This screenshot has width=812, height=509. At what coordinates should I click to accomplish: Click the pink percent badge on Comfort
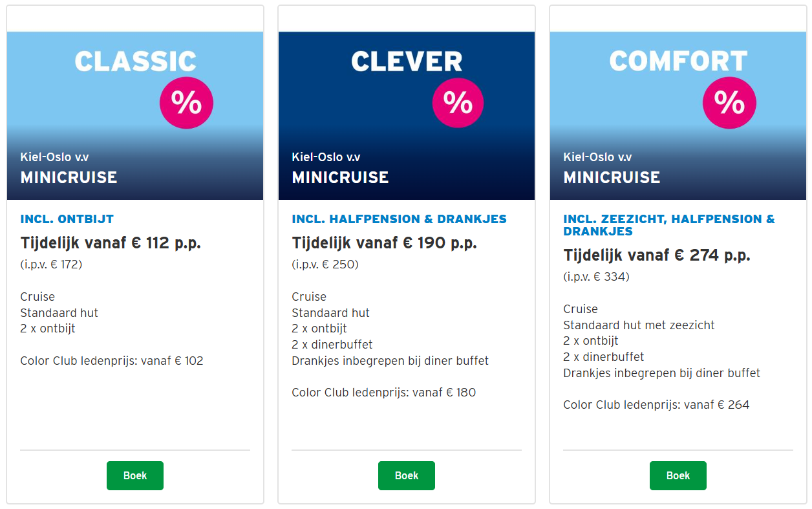click(x=729, y=102)
